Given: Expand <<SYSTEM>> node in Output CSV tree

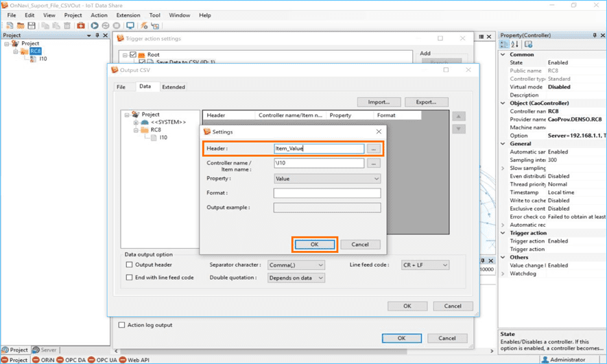Looking at the screenshot, I should coord(136,122).
